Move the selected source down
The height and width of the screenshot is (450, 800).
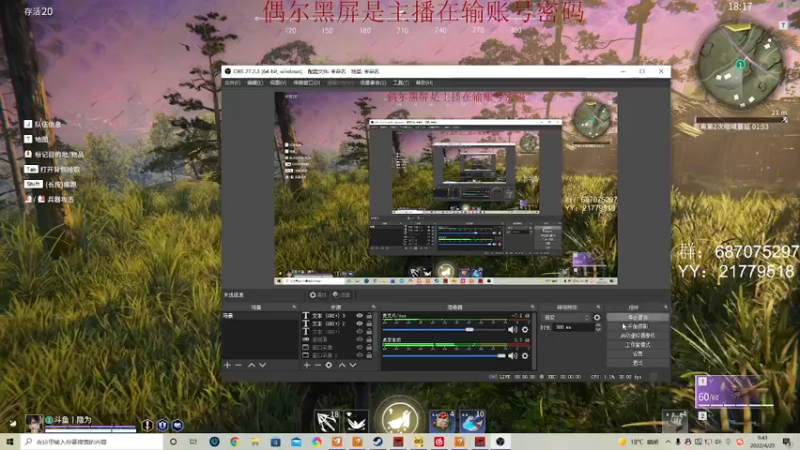[x=353, y=365]
